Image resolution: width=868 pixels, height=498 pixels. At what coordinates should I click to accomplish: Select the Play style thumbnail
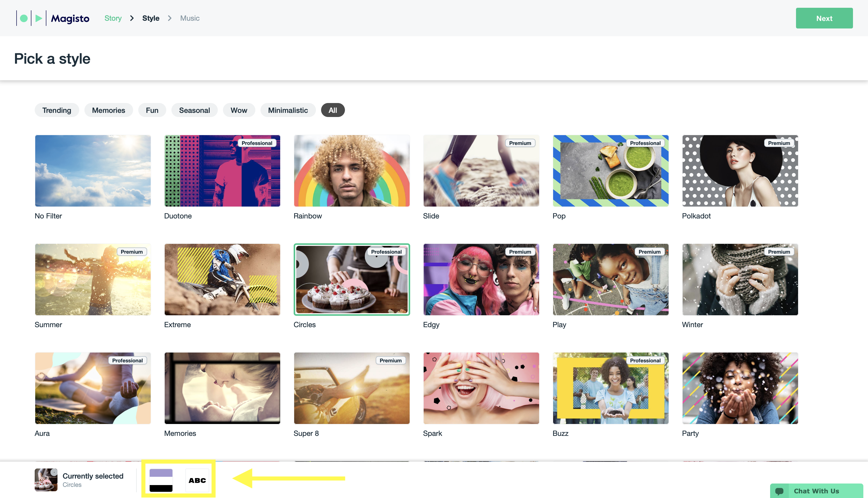[611, 280]
